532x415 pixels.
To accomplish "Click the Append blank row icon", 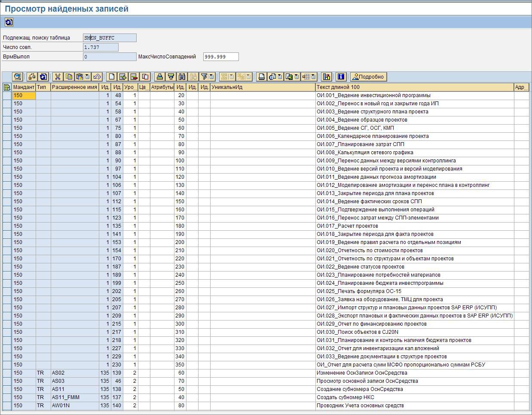I will point(112,77).
